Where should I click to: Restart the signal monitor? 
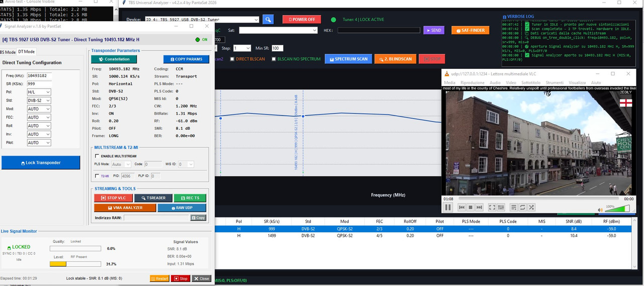(159, 278)
